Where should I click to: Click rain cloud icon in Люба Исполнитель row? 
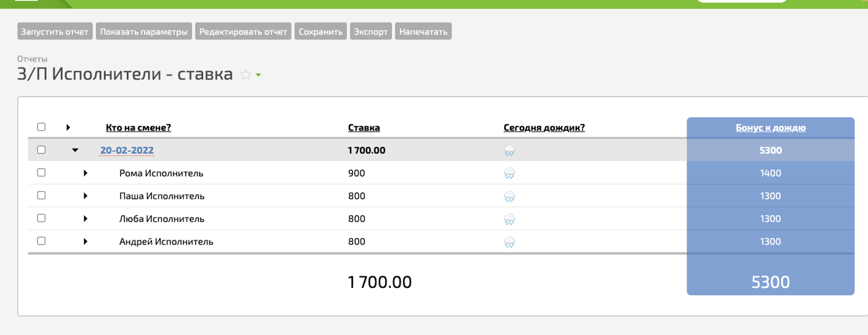click(x=509, y=219)
